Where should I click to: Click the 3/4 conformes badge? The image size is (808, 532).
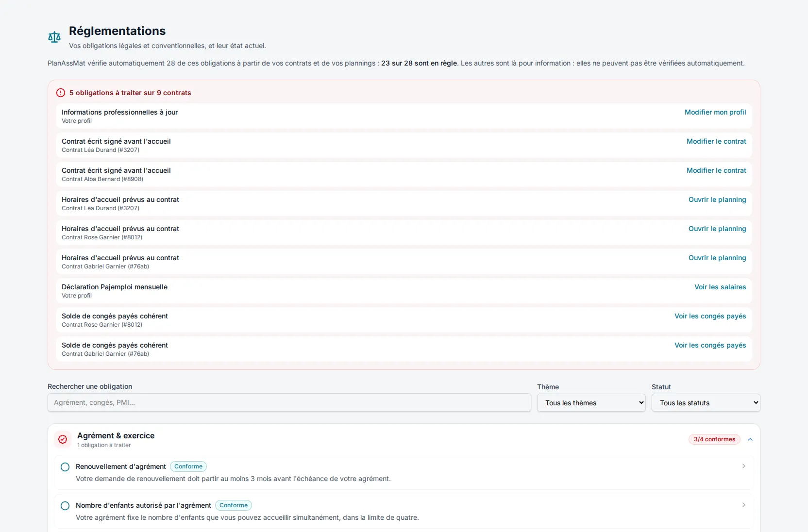point(714,439)
